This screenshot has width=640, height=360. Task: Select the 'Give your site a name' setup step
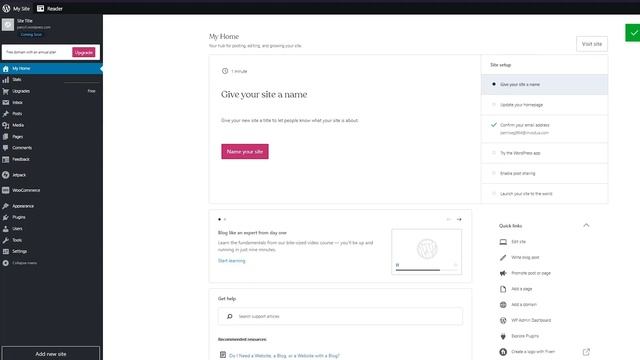(x=544, y=84)
